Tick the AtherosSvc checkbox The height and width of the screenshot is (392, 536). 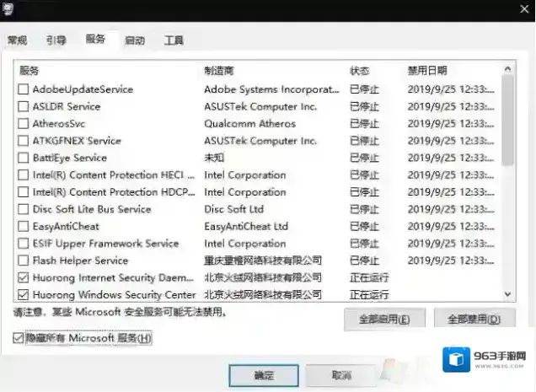(24, 123)
